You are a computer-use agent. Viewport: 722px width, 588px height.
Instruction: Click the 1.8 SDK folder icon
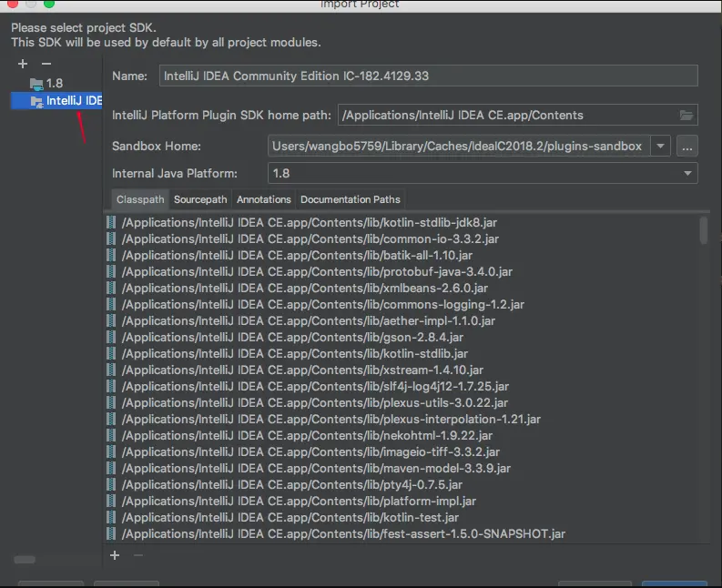point(36,84)
